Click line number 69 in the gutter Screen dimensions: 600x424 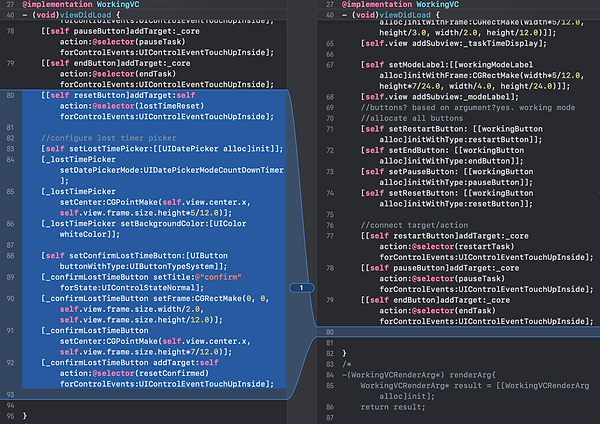(x=330, y=108)
